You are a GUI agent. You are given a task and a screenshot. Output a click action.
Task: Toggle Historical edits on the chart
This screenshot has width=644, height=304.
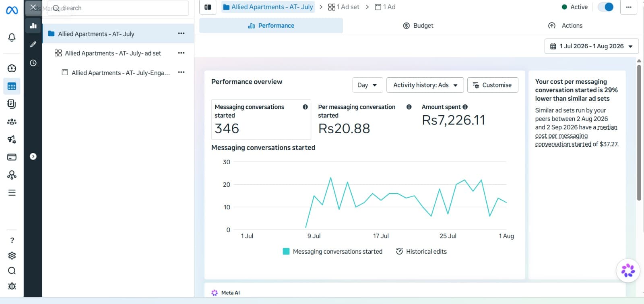pos(421,252)
